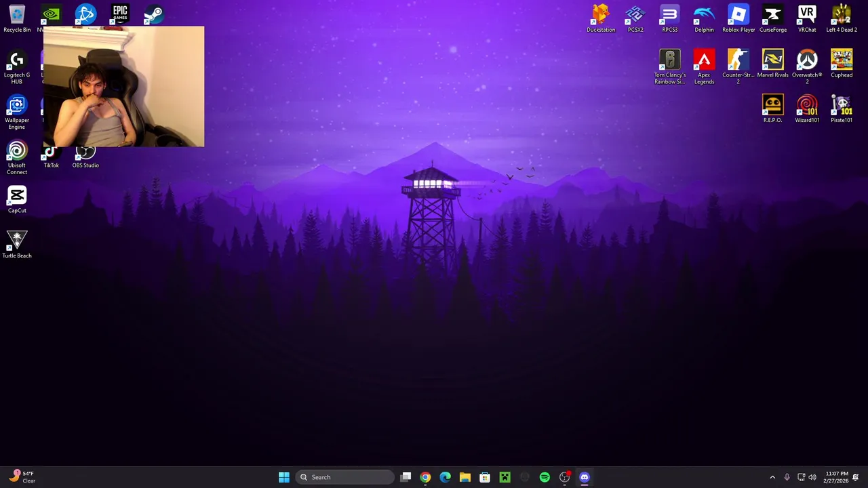
Task: Select the Pirate101 desktop shortcut
Action: 842,109
